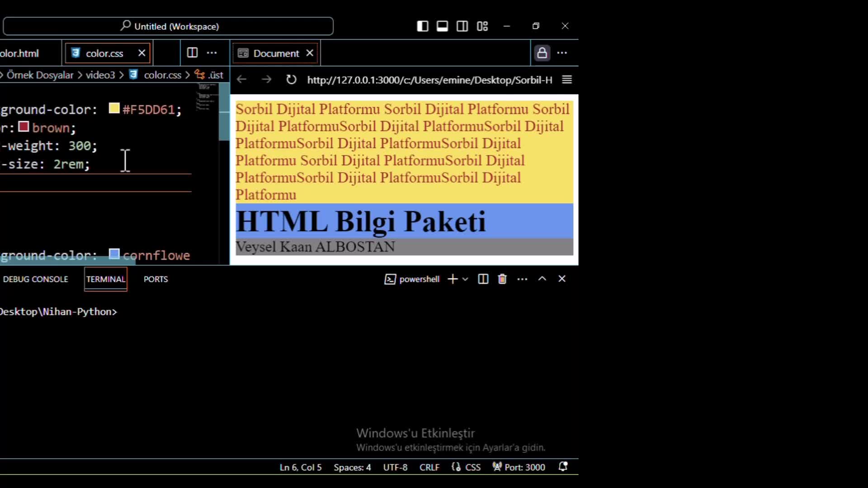Close the Document preview tab

pos(310,53)
